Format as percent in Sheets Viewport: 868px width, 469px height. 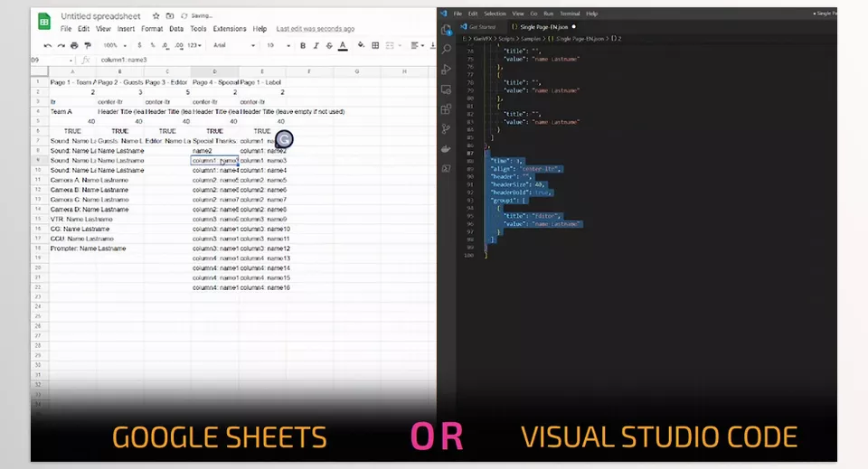point(153,45)
